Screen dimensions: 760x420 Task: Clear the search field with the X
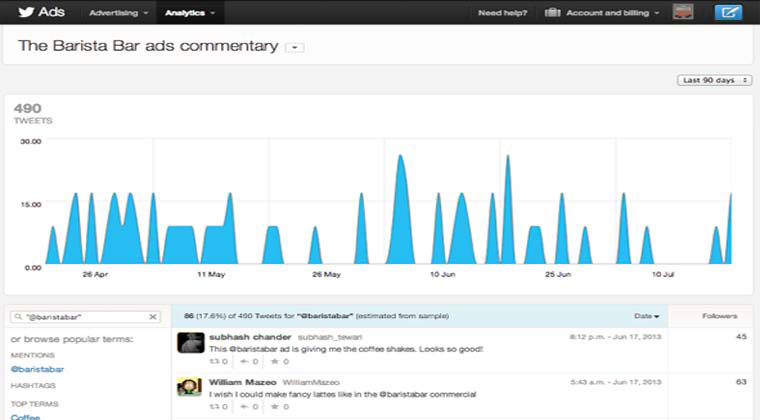[x=153, y=317]
